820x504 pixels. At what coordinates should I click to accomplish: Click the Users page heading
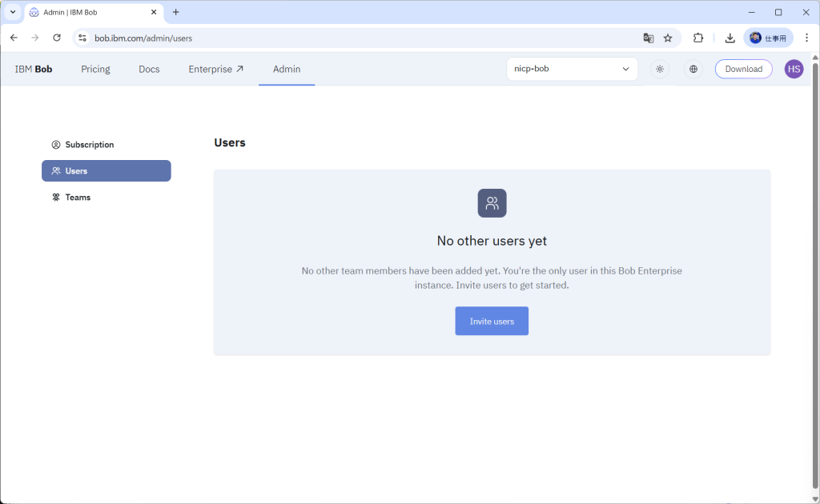[230, 142]
